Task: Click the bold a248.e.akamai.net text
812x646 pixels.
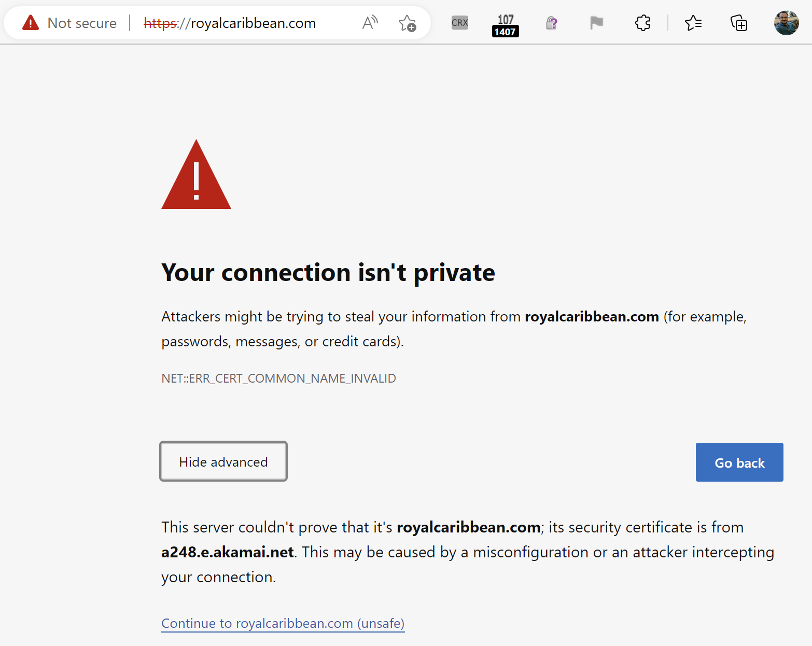Action: [x=228, y=552]
